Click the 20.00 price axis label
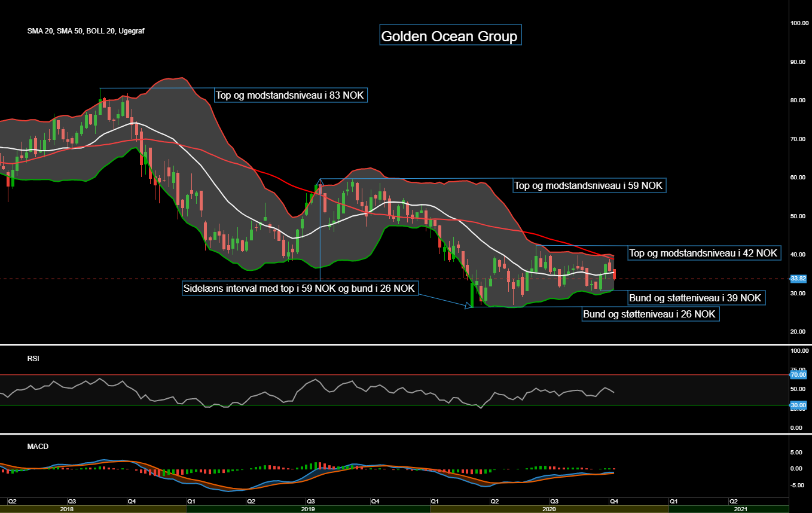The image size is (812, 513). 798,332
